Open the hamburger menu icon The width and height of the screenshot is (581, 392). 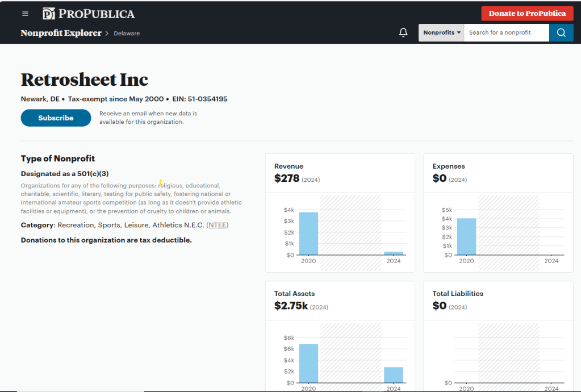tap(25, 14)
